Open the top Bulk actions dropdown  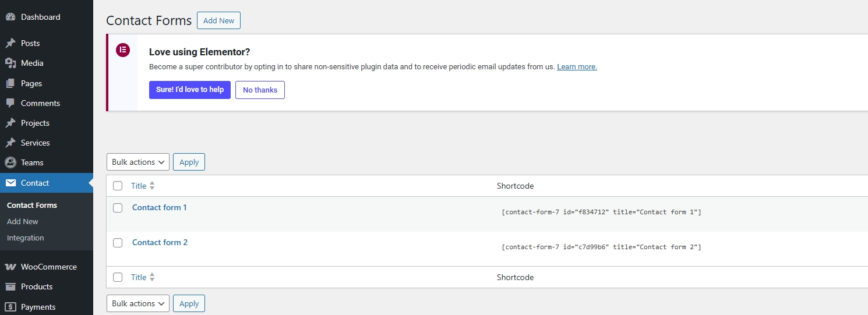tap(138, 162)
